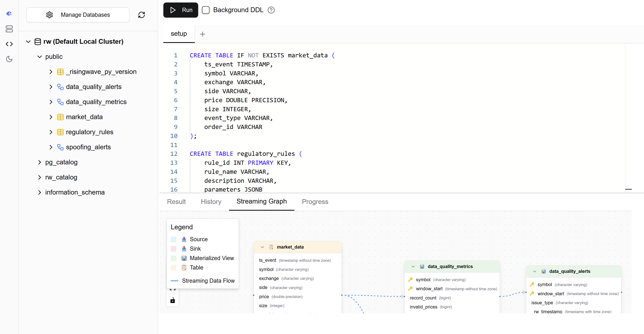Collapse the data_quality_metrics graph node
The image size is (644, 334).
point(413,267)
